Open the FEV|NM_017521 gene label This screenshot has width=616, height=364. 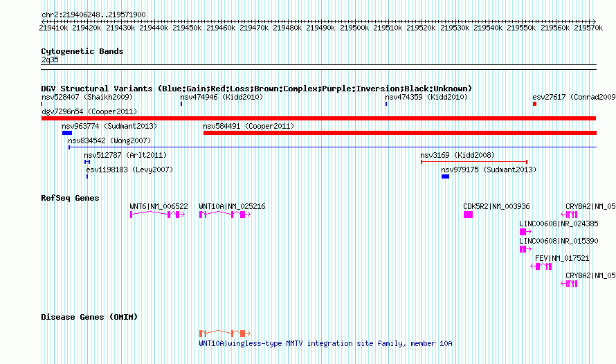562,258
